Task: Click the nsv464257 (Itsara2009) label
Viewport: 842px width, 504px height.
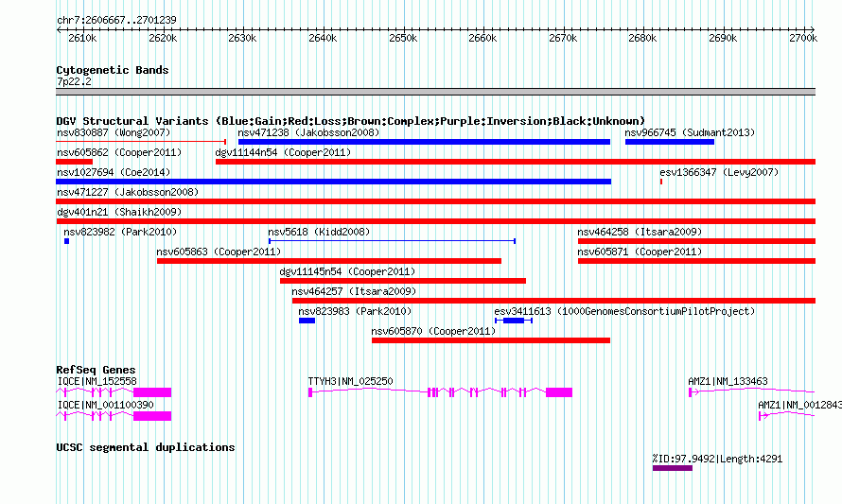Action: click(x=354, y=291)
